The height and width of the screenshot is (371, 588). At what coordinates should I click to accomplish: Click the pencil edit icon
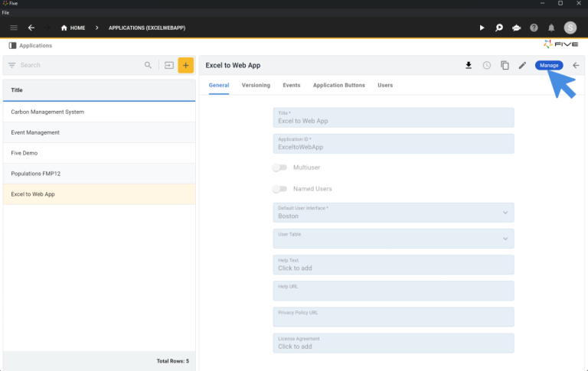point(522,65)
